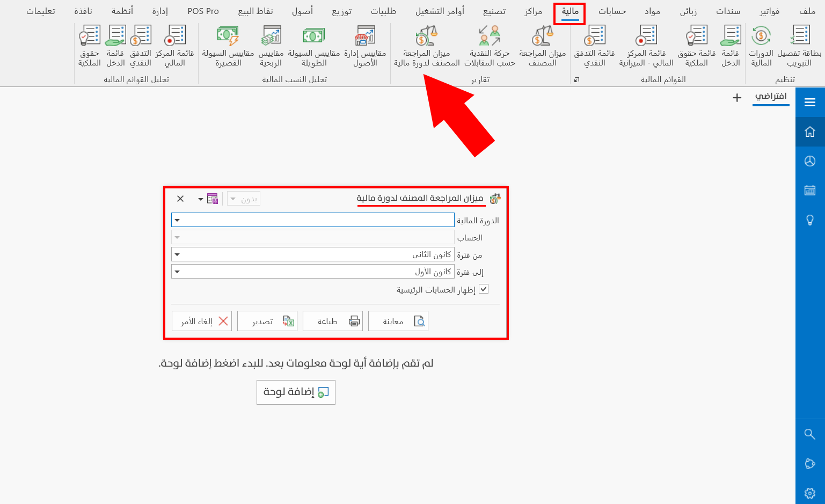Select the افتراضي dashboard tab

[771, 97]
